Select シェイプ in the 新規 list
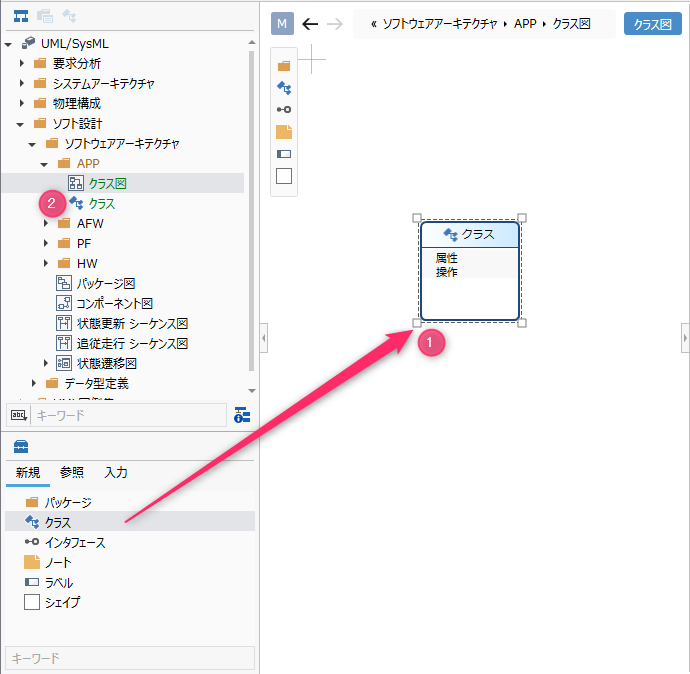Image resolution: width=690 pixels, height=674 pixels. coord(130,602)
